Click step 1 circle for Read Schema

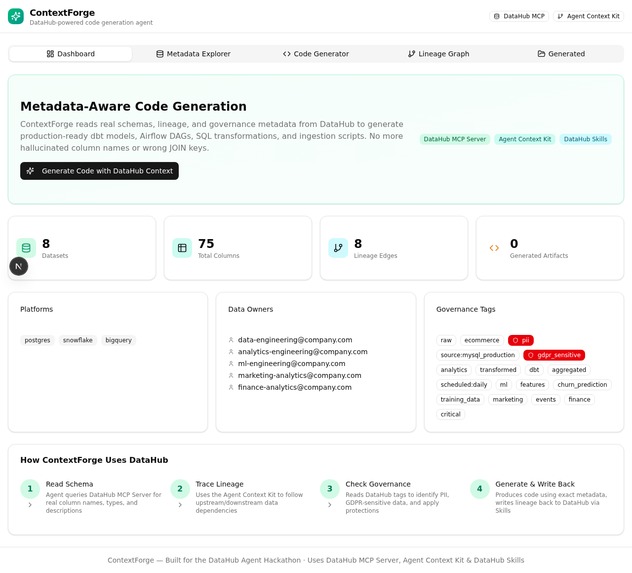click(x=30, y=489)
